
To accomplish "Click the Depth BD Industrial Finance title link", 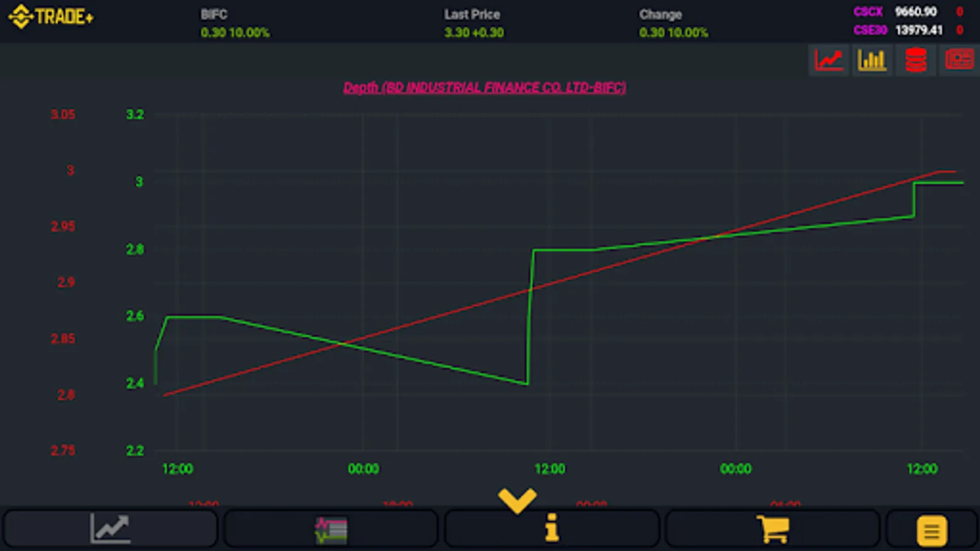I will [484, 88].
